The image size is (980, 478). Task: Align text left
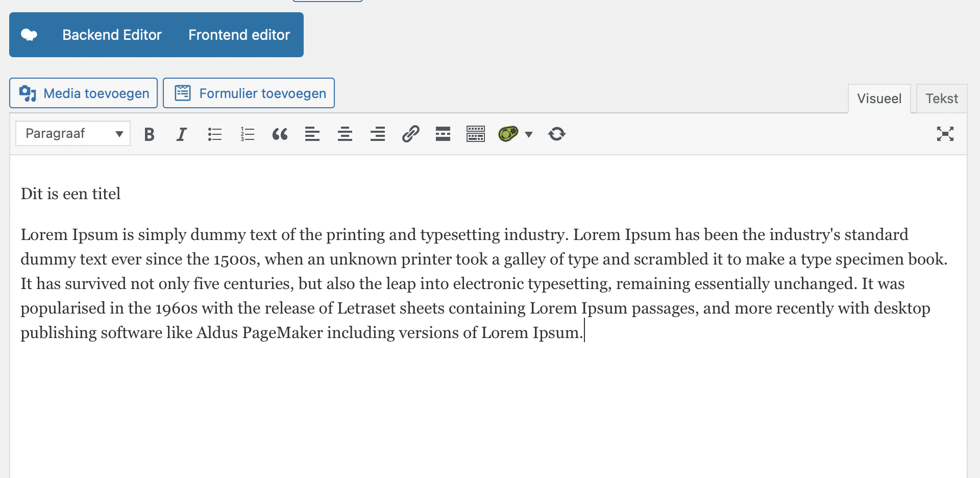(x=312, y=134)
